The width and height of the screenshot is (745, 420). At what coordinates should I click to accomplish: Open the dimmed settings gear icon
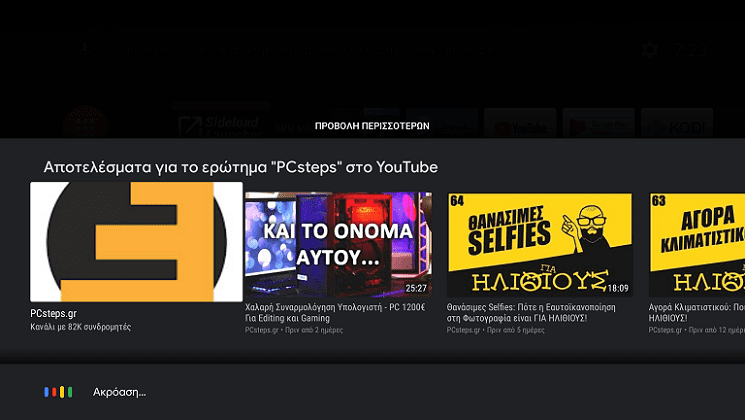point(650,50)
